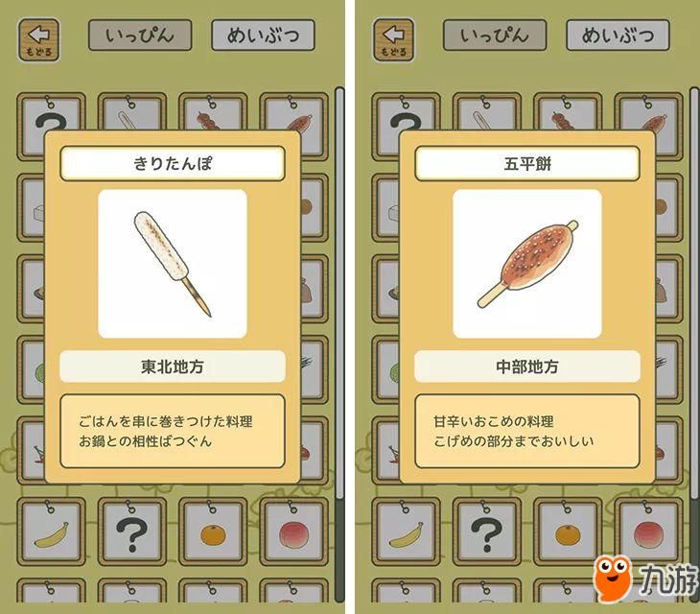Switch to right いっぴん tab
This screenshot has width=700, height=614.
[495, 35]
